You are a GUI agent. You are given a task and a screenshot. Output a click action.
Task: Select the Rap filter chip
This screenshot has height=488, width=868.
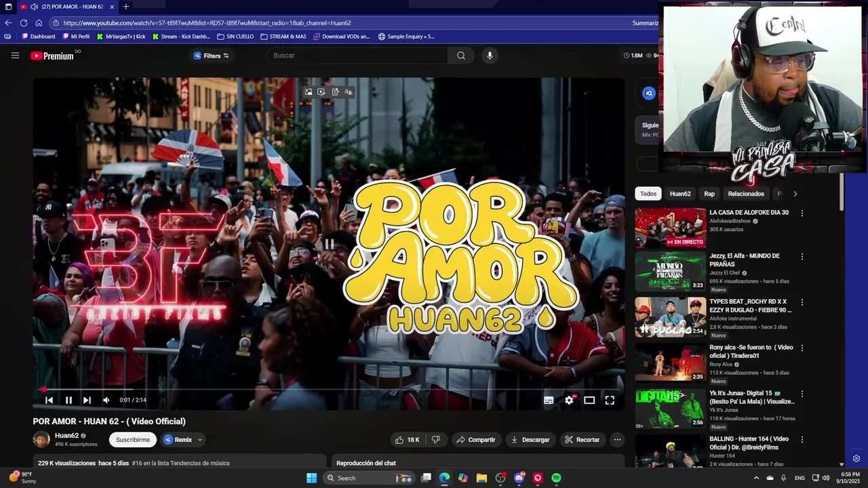click(709, 194)
